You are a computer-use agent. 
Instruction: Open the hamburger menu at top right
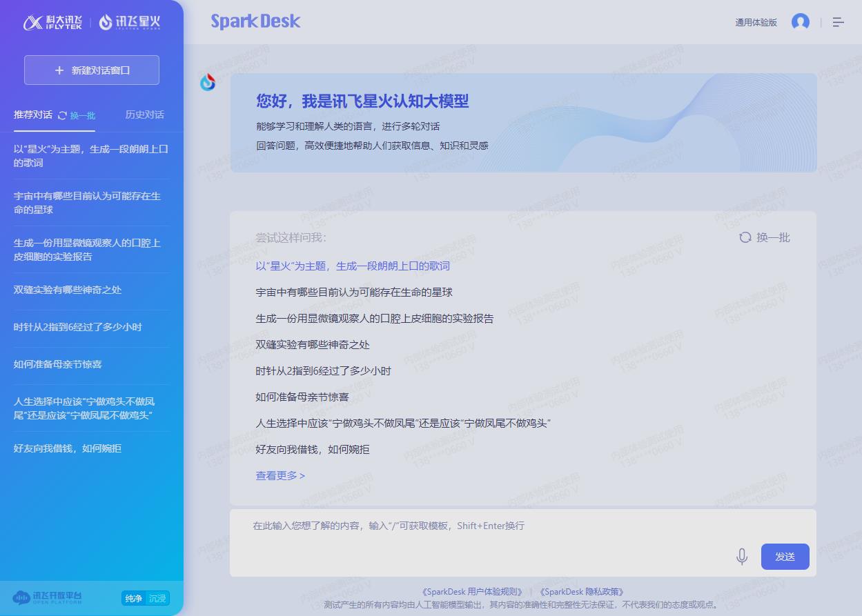[x=838, y=22]
